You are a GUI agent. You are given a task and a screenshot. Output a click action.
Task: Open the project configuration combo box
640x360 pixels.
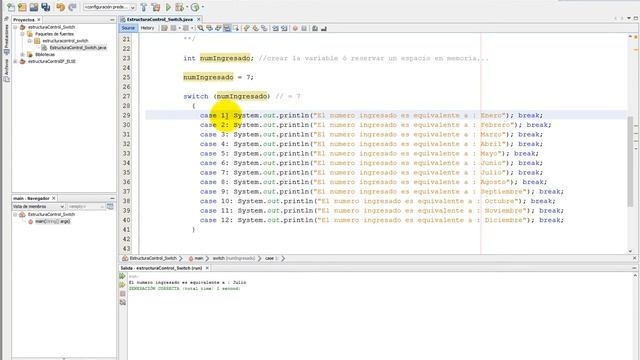point(109,7)
